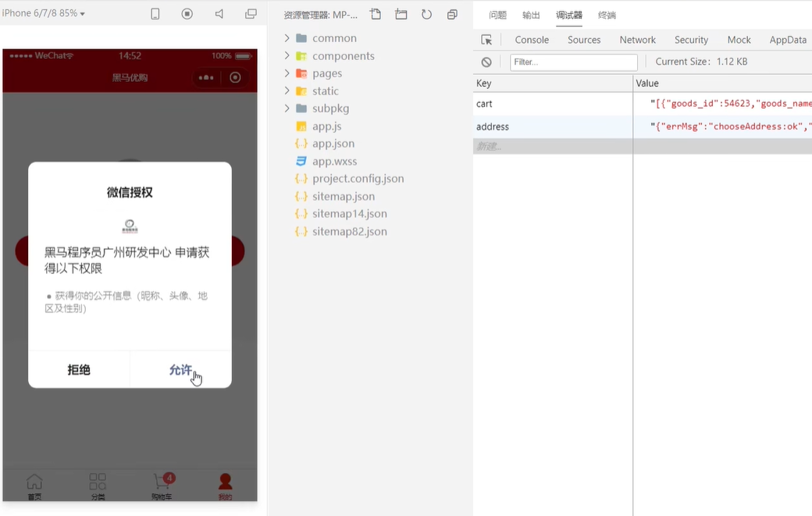812x516 pixels.
Task: Open the Console tab
Action: tap(532, 40)
